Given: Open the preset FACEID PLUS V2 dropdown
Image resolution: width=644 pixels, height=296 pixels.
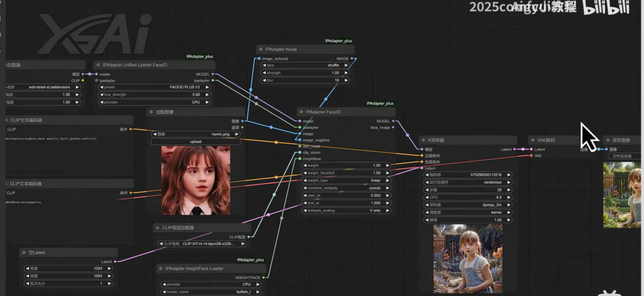Looking at the screenshot, I should pos(153,88).
